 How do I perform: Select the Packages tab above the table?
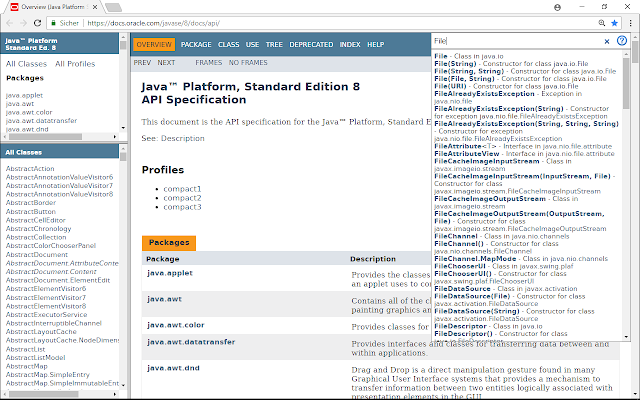(x=169, y=243)
